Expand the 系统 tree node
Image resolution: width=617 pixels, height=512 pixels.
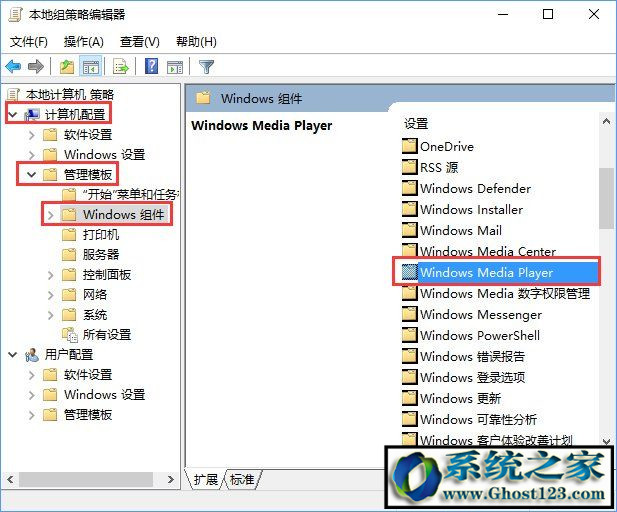coord(50,315)
